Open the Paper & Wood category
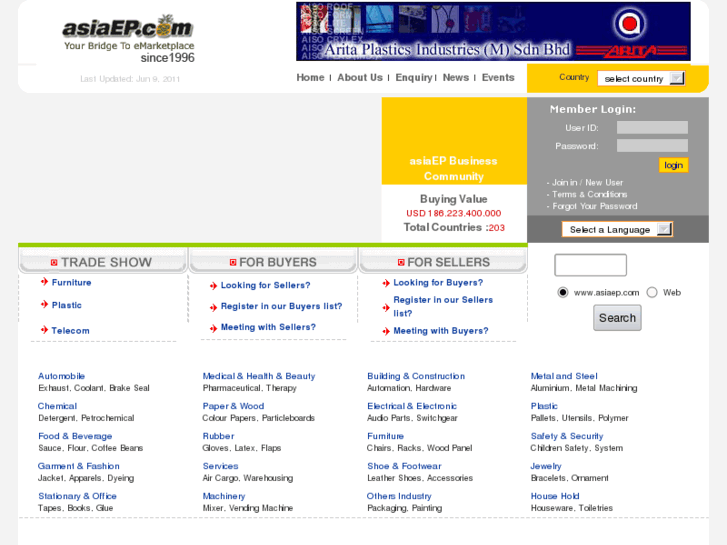 pyautogui.click(x=233, y=406)
